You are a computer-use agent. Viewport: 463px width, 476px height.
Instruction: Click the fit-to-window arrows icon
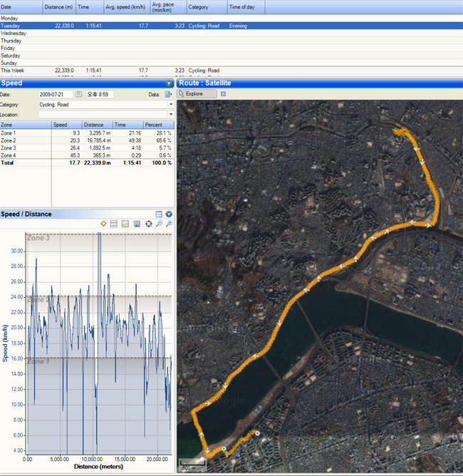(x=148, y=224)
